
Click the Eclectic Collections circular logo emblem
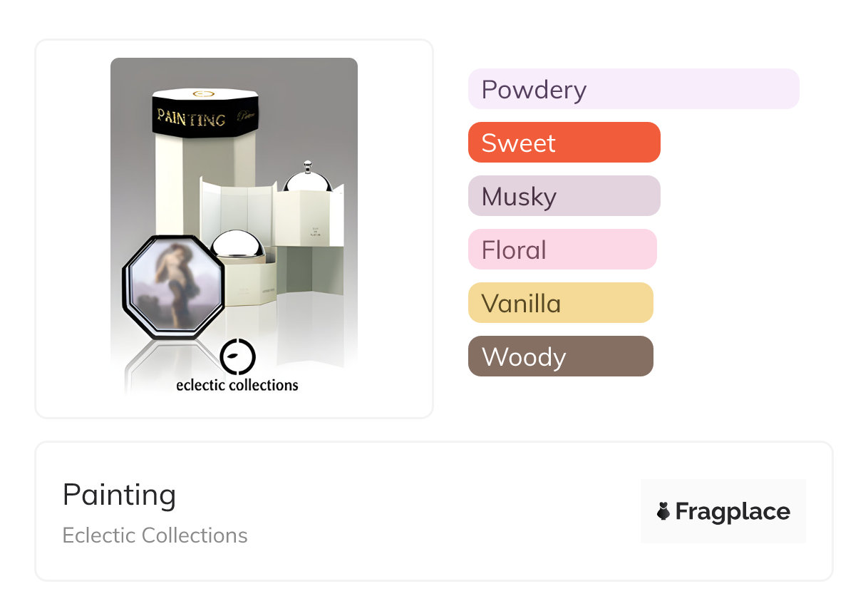click(x=237, y=357)
